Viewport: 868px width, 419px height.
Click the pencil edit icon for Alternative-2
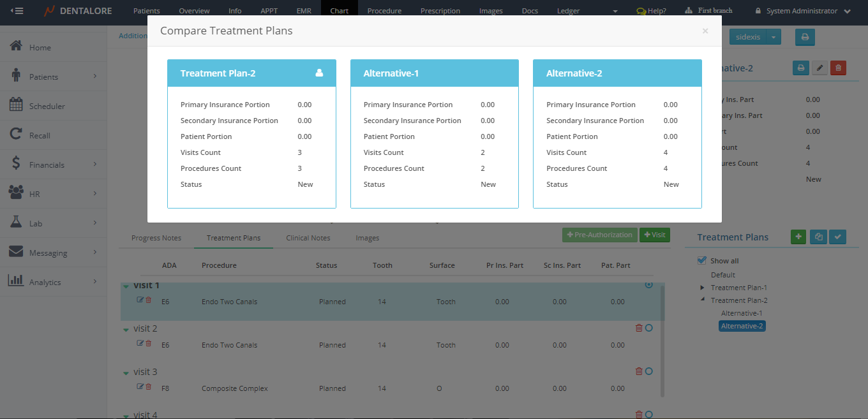click(819, 68)
